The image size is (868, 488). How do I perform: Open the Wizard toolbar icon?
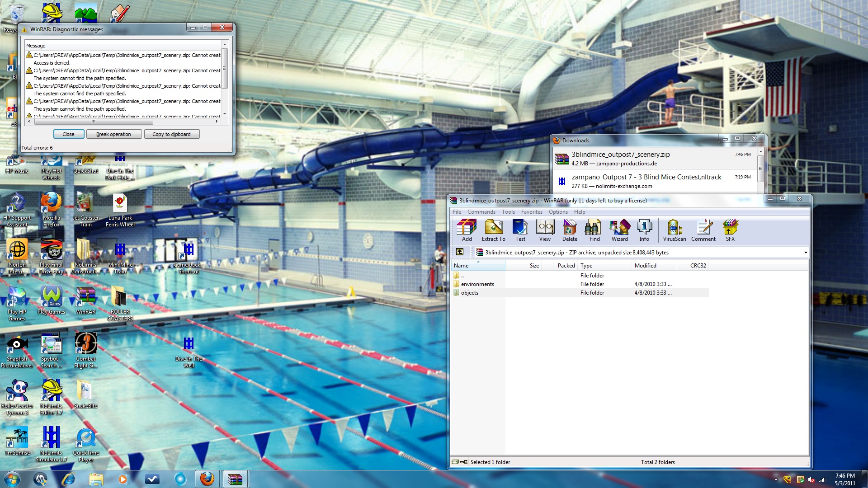(619, 230)
